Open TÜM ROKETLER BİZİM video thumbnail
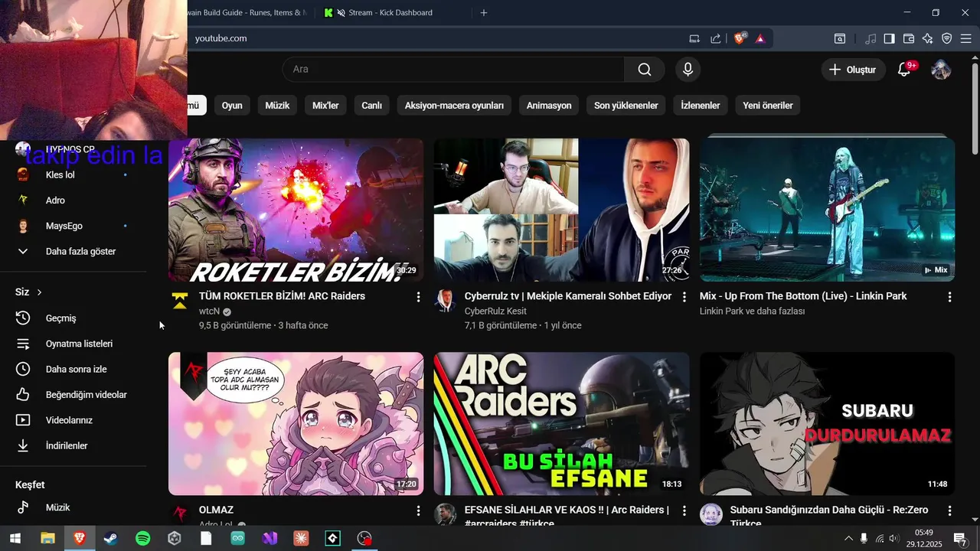The width and height of the screenshot is (980, 551). [296, 210]
